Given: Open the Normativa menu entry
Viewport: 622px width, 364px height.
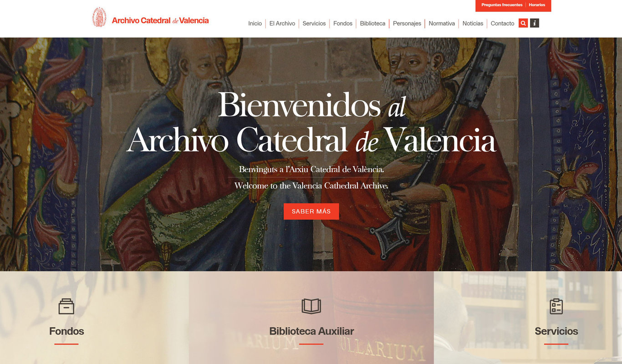Looking at the screenshot, I should click(442, 23).
